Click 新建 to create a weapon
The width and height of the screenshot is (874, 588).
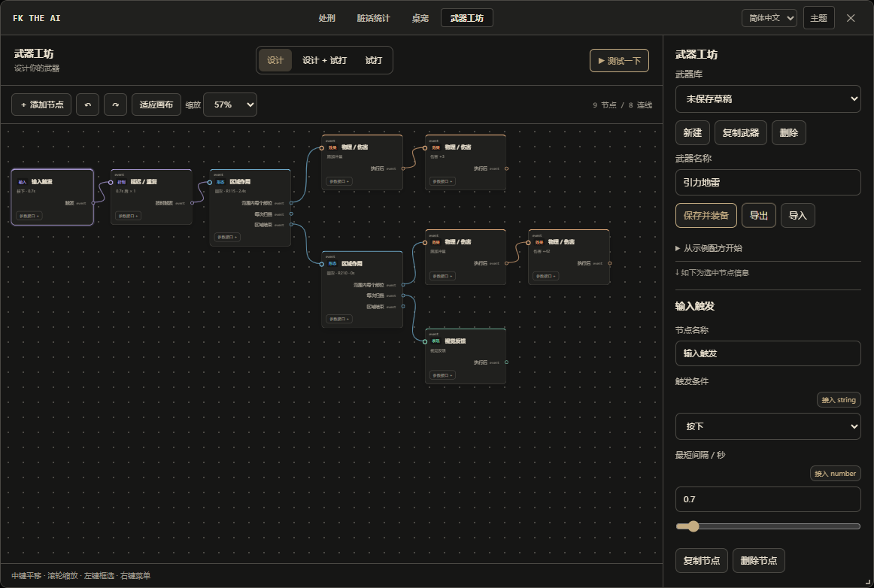tap(692, 132)
